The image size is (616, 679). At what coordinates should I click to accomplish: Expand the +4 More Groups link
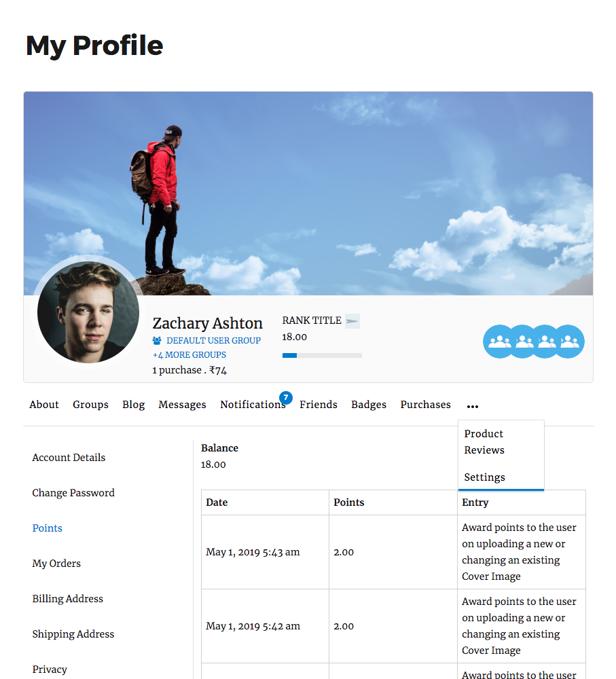[189, 355]
